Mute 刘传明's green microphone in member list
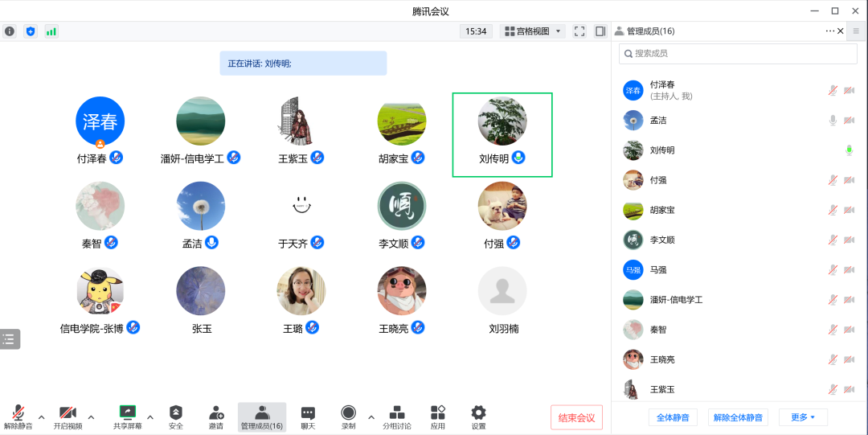Screen dimensions: 868x435 pos(850,150)
